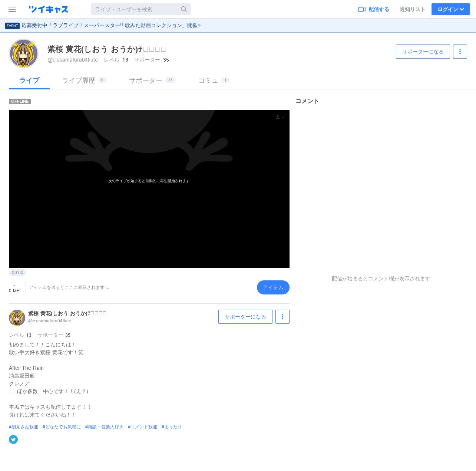Click the レベル 13 label in the header

click(116, 60)
